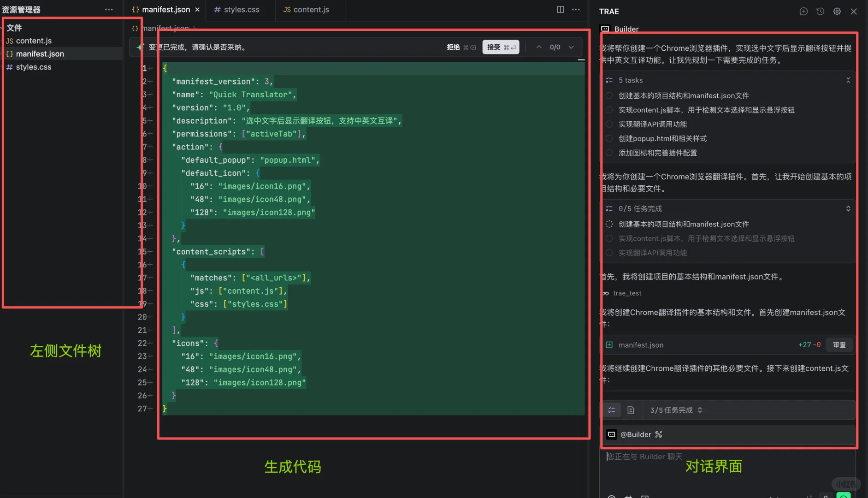Click the "js": ["content.js"] code line
This screenshot has height=498, width=868.
coord(239,291)
